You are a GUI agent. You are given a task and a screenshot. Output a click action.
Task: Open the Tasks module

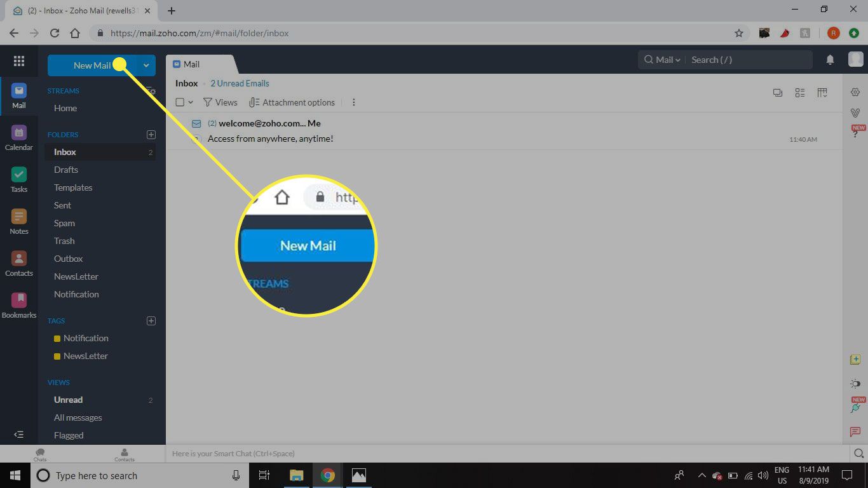coord(19,180)
